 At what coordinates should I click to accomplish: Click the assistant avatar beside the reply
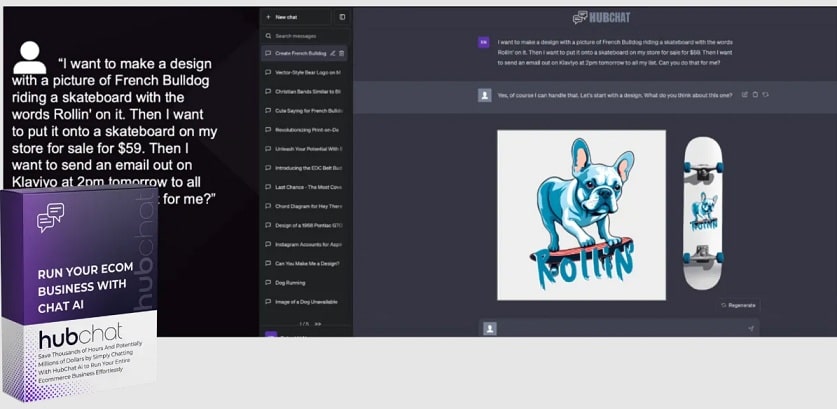tap(484, 95)
